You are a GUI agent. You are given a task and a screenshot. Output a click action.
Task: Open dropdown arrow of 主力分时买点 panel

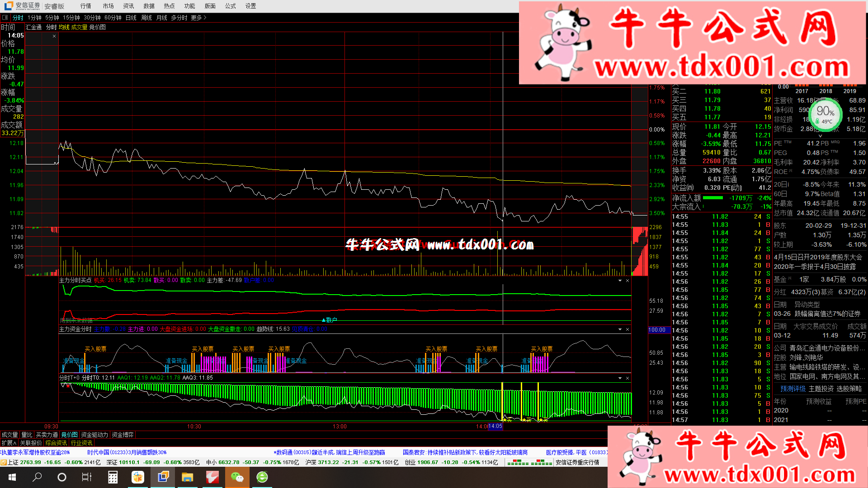(620, 281)
